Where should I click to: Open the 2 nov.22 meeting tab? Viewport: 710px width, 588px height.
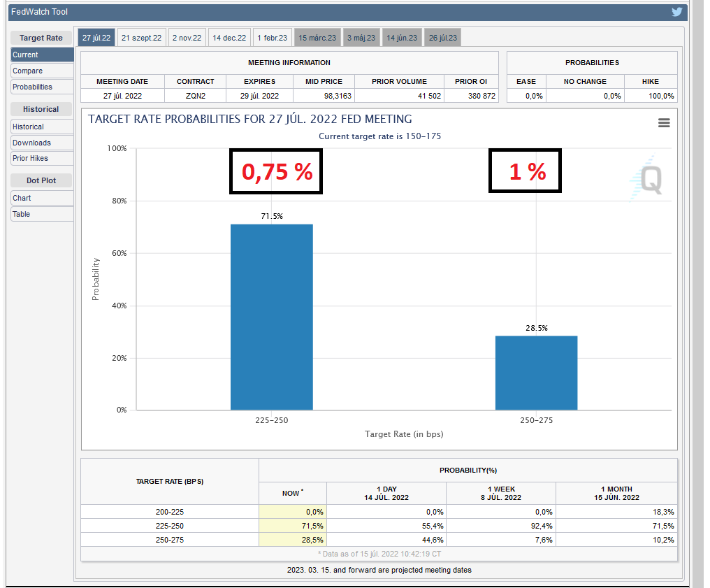pos(187,38)
